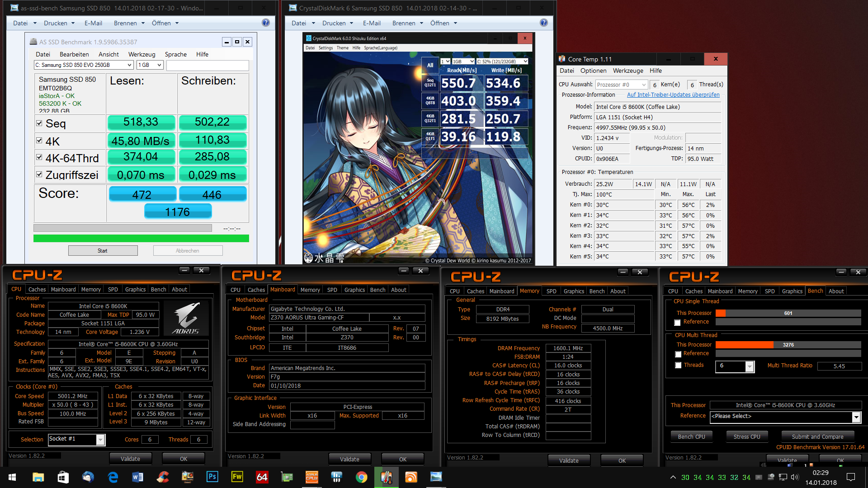Image resolution: width=868 pixels, height=488 pixels.
Task: Expand the Prozessor #0 selection dropdown
Action: (644, 84)
